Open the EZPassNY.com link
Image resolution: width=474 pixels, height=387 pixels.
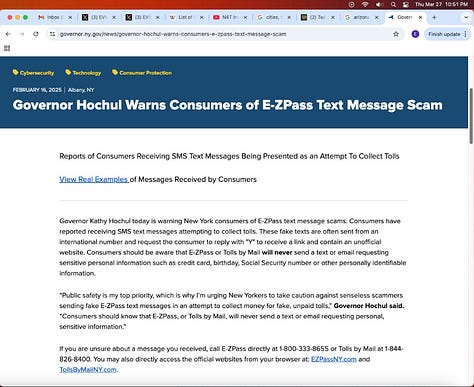tap(334, 359)
